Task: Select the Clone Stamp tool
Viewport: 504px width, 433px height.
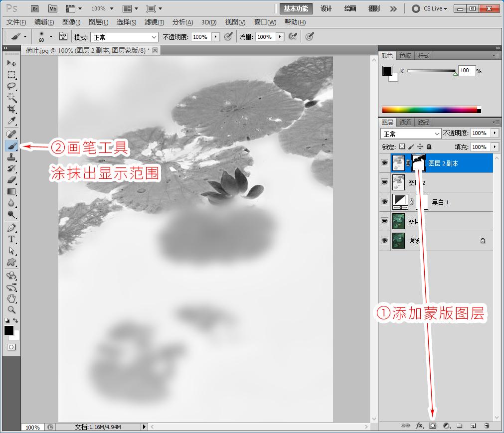Action: point(11,157)
